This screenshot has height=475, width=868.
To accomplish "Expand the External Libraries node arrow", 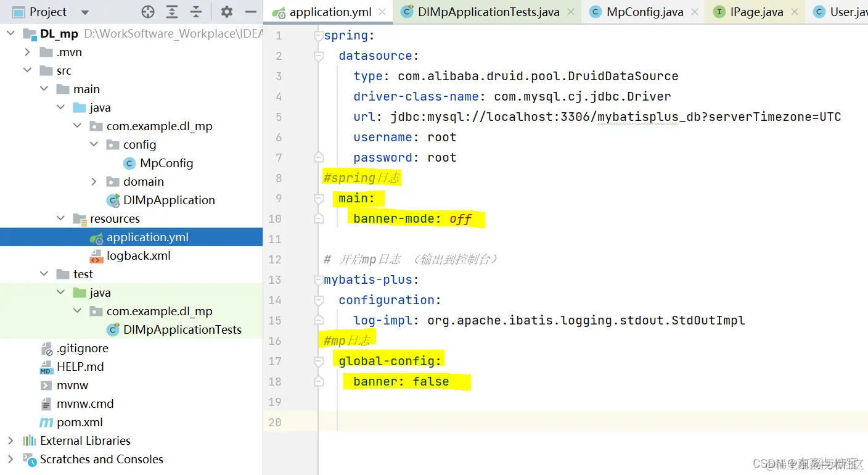I will point(10,441).
